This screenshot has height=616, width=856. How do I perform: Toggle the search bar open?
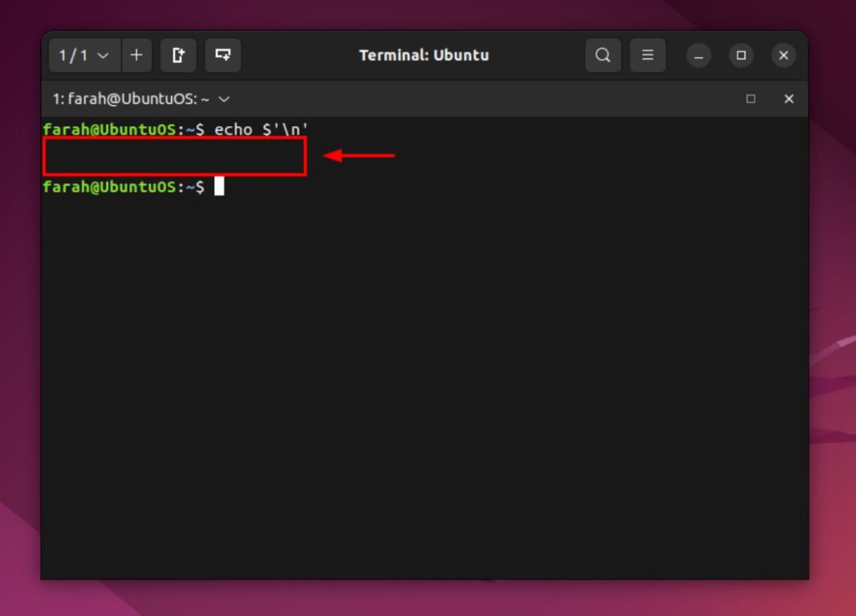click(x=603, y=55)
